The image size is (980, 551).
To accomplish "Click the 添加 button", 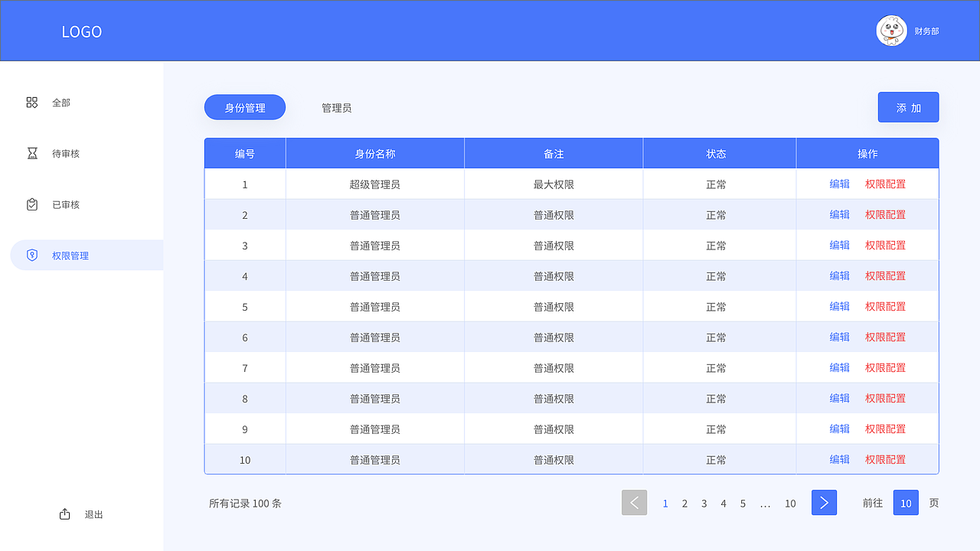I will click(x=908, y=106).
